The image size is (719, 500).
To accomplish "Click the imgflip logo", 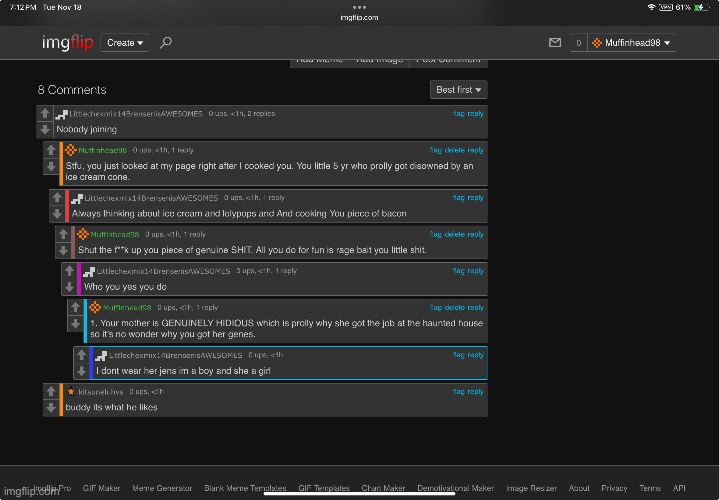I will (x=69, y=43).
